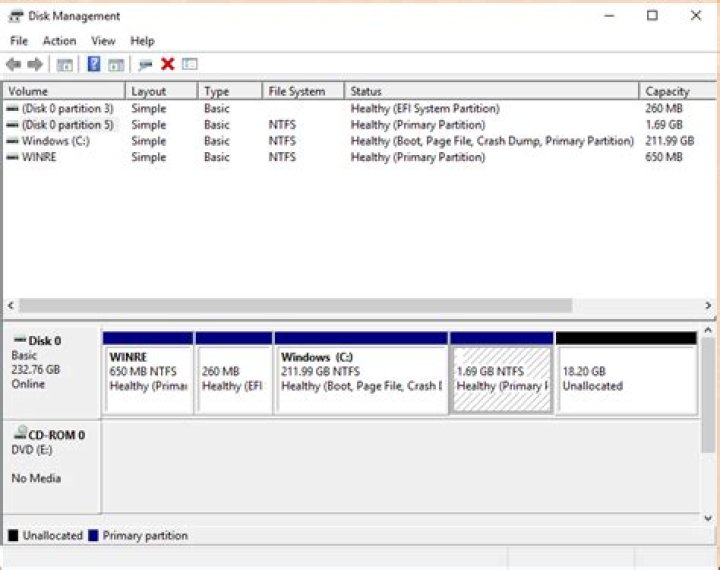Sort by File System column header
Viewport: 720px width, 570px height.
pyautogui.click(x=303, y=91)
